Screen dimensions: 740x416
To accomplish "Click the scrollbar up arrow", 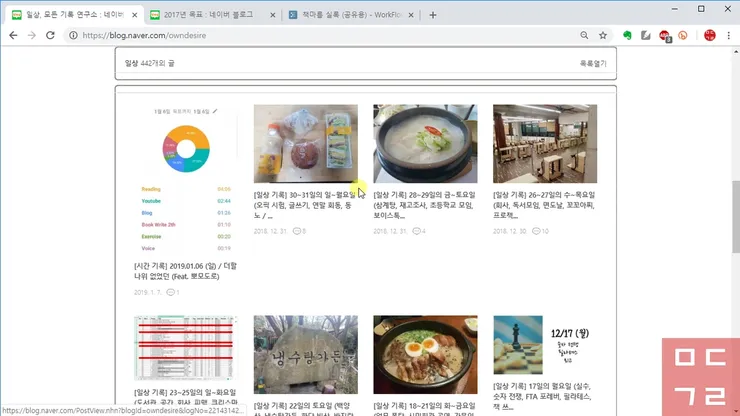I will tap(736, 51).
